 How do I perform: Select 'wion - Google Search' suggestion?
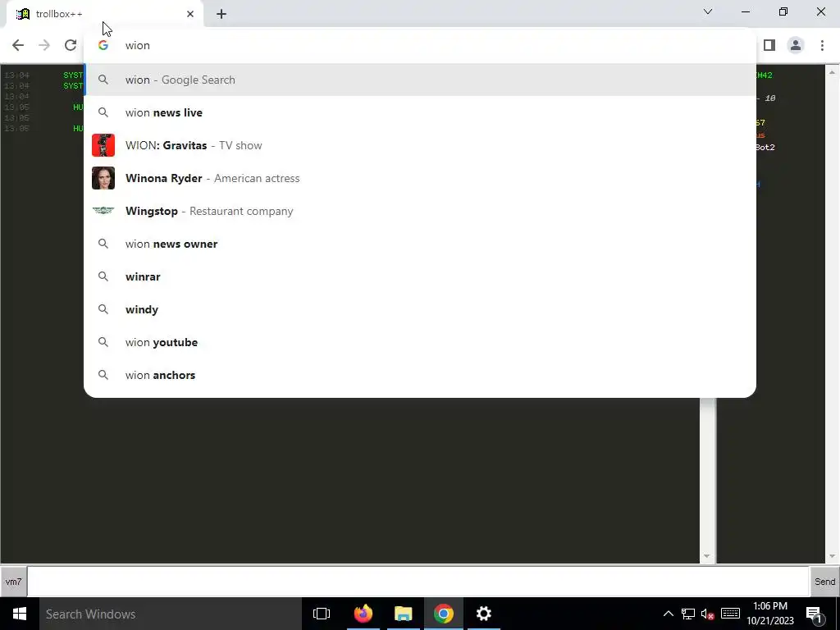pos(420,80)
